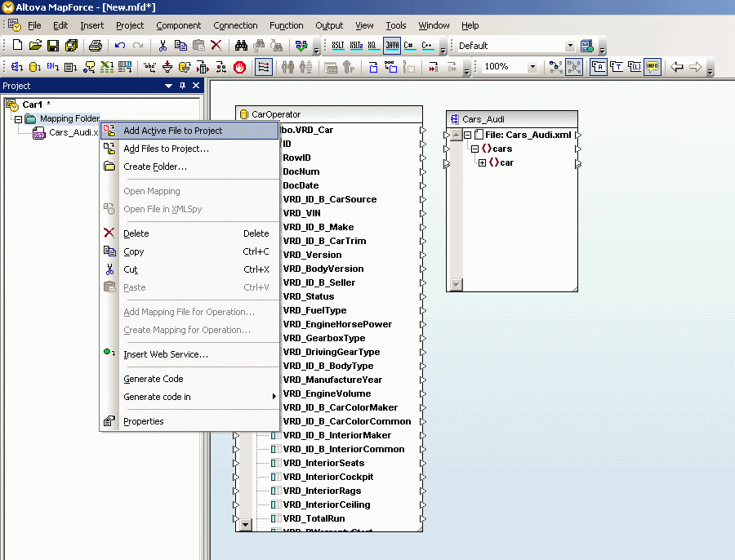Click the Copy toolbar icon

[180, 45]
